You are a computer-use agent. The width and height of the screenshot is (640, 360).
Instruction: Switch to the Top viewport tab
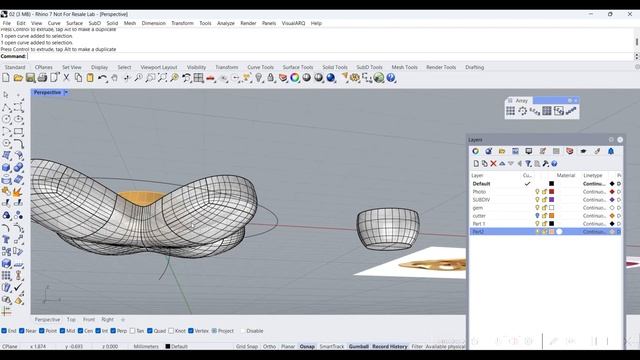pyautogui.click(x=71, y=320)
